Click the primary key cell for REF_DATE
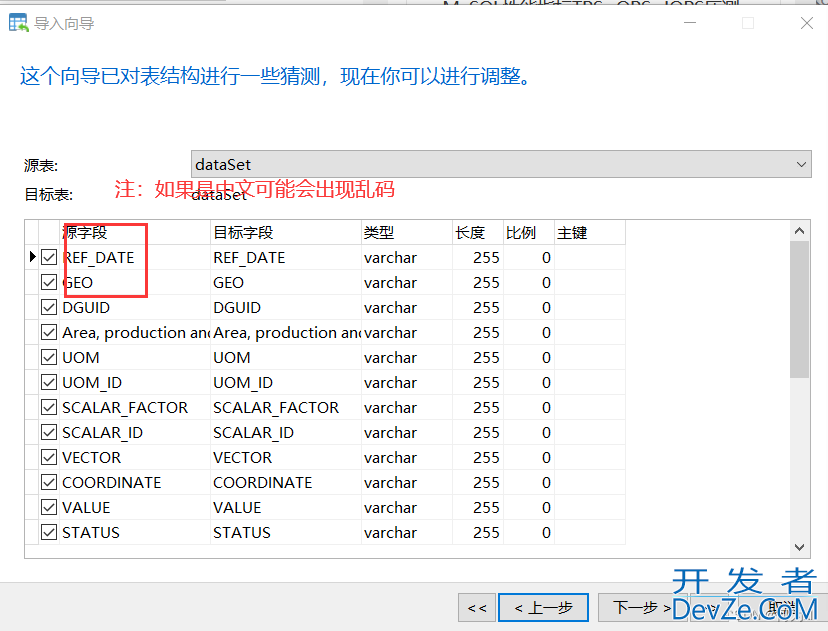 590,257
